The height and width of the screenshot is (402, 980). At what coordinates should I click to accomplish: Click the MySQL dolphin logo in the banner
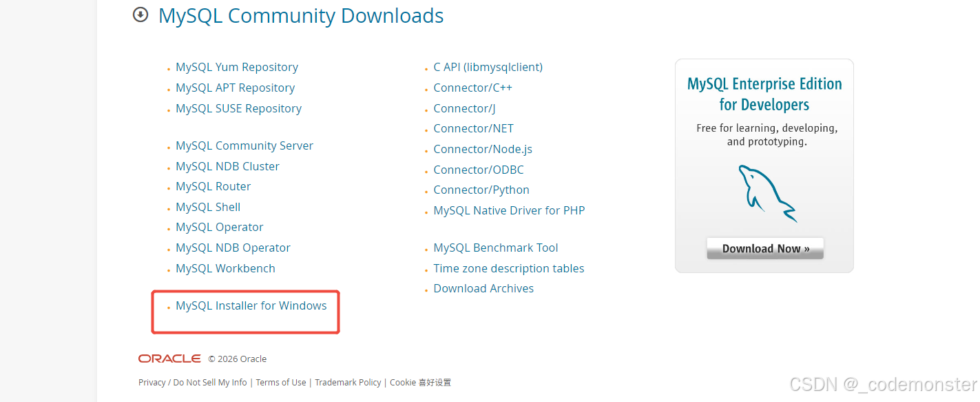click(x=767, y=192)
